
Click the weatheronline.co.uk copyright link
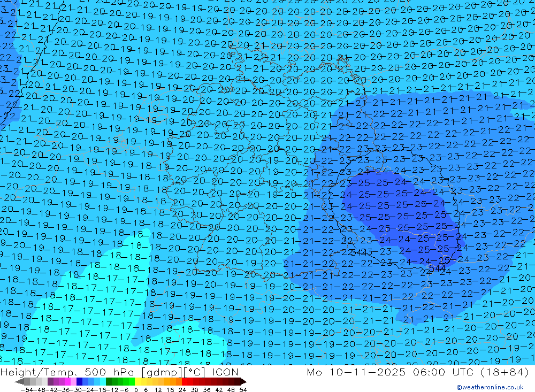click(490, 387)
